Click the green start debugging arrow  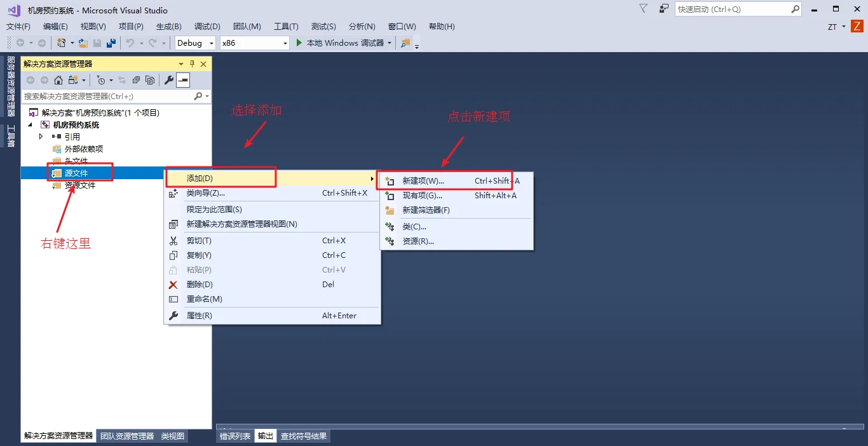[300, 43]
